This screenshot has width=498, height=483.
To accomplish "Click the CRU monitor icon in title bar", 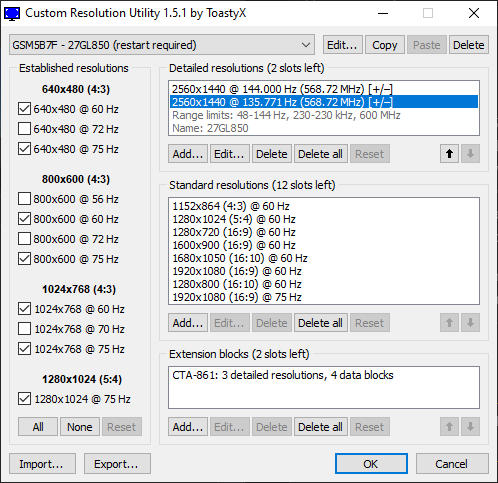I will point(12,13).
